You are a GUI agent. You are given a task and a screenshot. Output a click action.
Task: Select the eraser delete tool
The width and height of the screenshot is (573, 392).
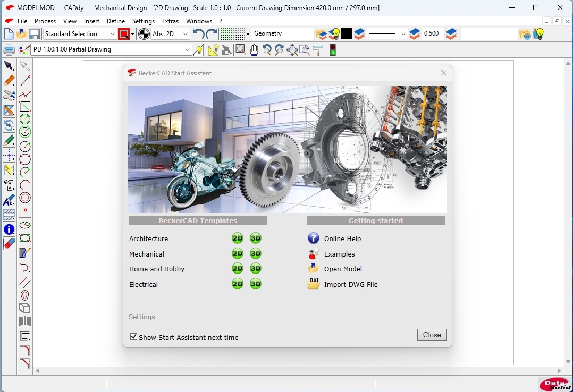9,244
